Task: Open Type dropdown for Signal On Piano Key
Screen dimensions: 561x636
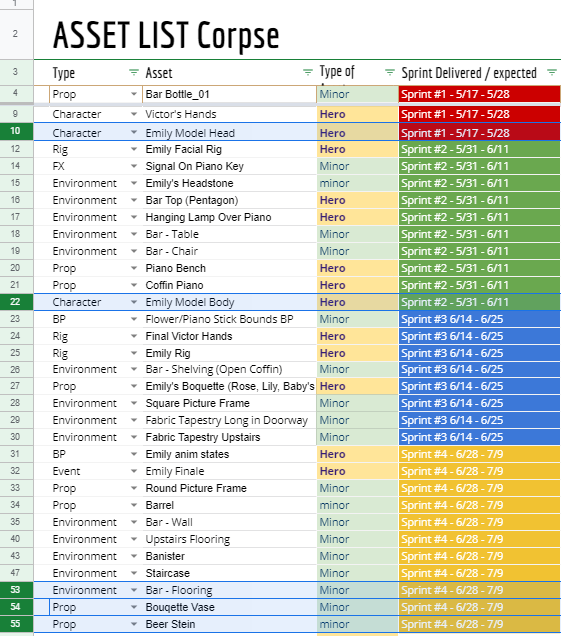Action: click(x=134, y=166)
